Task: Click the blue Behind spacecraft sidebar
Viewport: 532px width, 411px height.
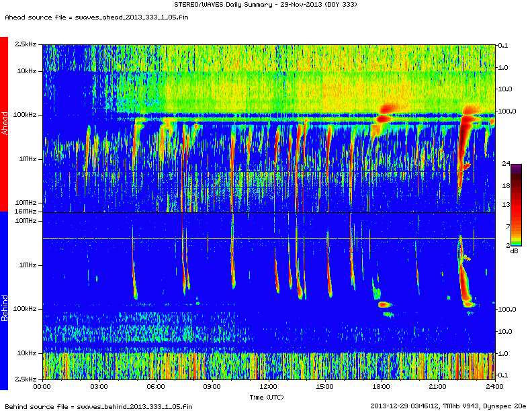Action: click(4, 301)
